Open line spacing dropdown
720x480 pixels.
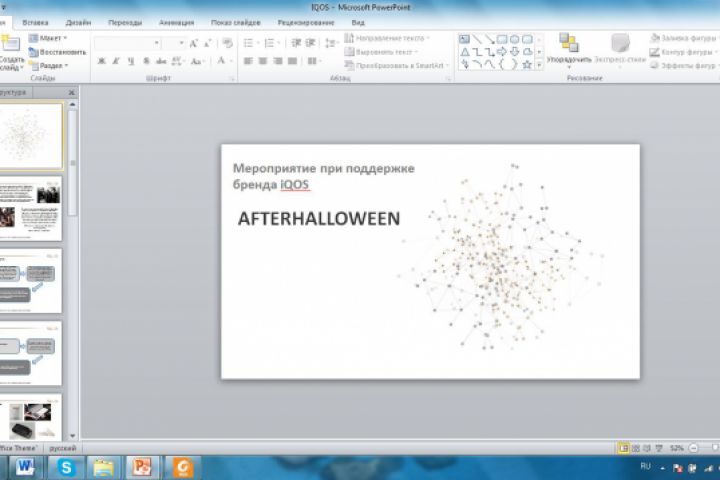click(332, 43)
